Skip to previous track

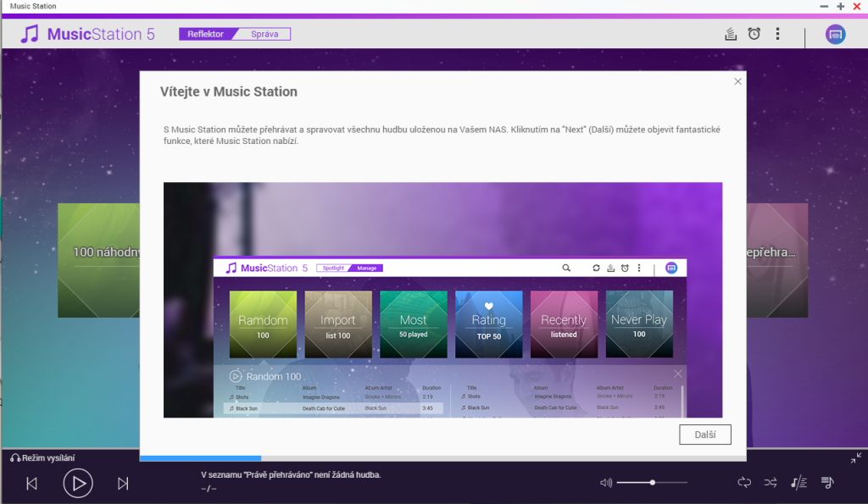coord(31,484)
